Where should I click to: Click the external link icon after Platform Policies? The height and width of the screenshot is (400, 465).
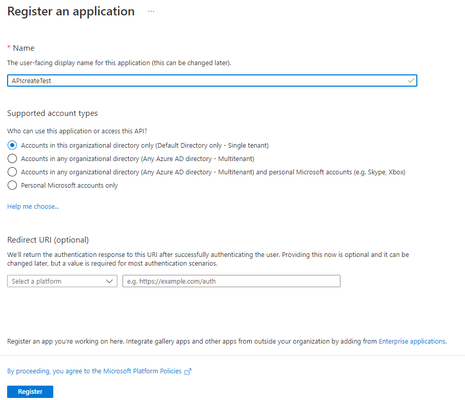pyautogui.click(x=188, y=371)
